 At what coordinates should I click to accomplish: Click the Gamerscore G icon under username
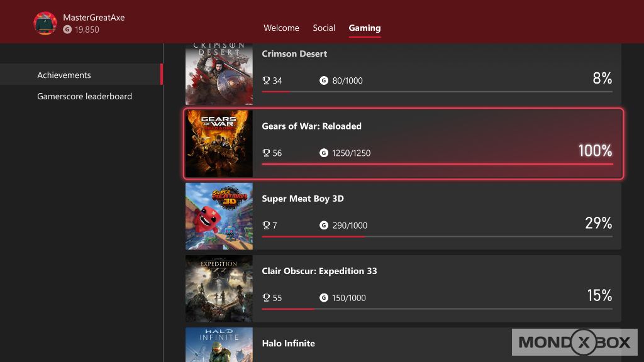[67, 30]
